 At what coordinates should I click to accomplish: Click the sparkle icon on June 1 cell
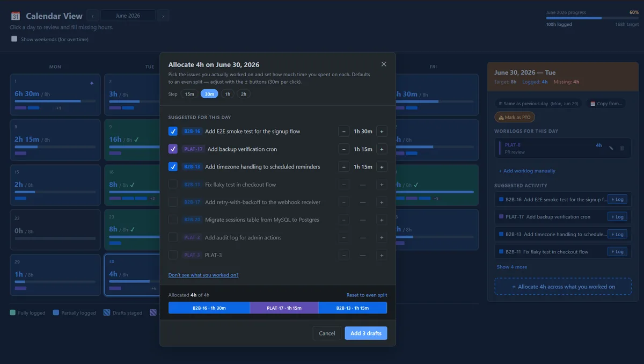[x=92, y=83]
